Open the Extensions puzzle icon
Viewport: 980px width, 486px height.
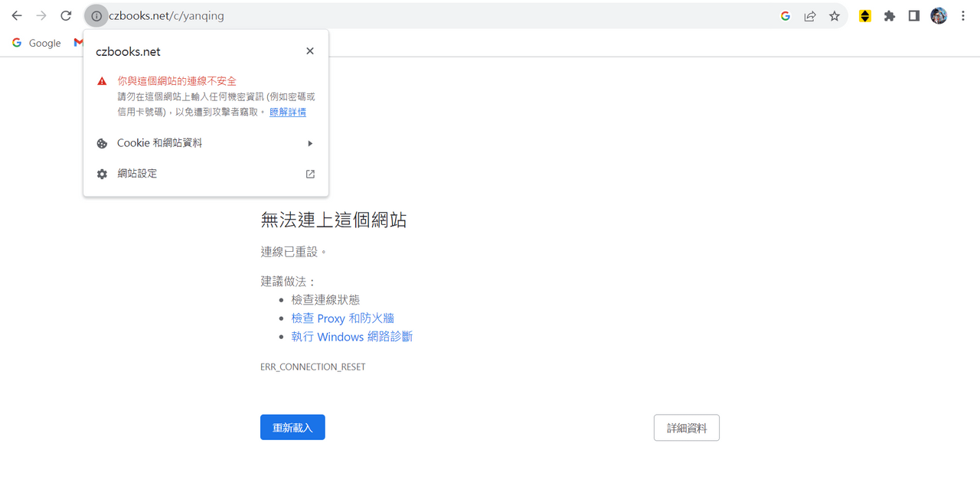click(x=890, y=15)
